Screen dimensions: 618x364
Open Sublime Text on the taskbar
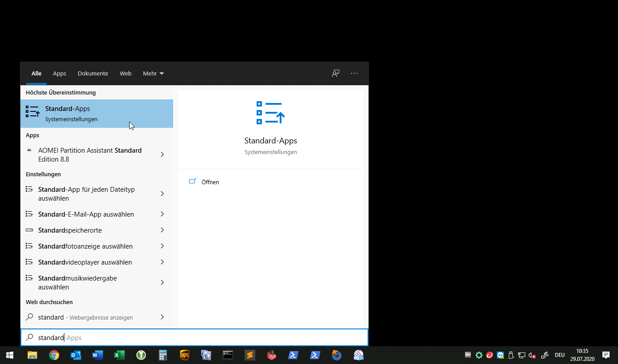tap(250, 355)
